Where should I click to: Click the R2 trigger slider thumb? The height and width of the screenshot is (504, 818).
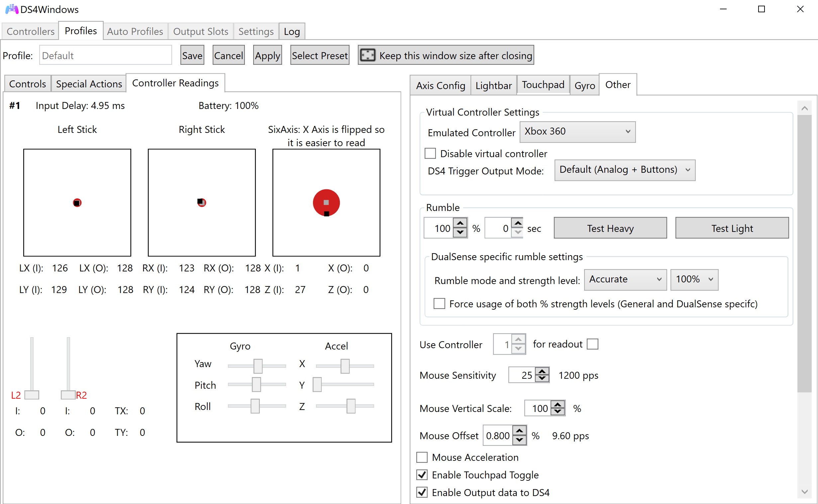click(68, 395)
